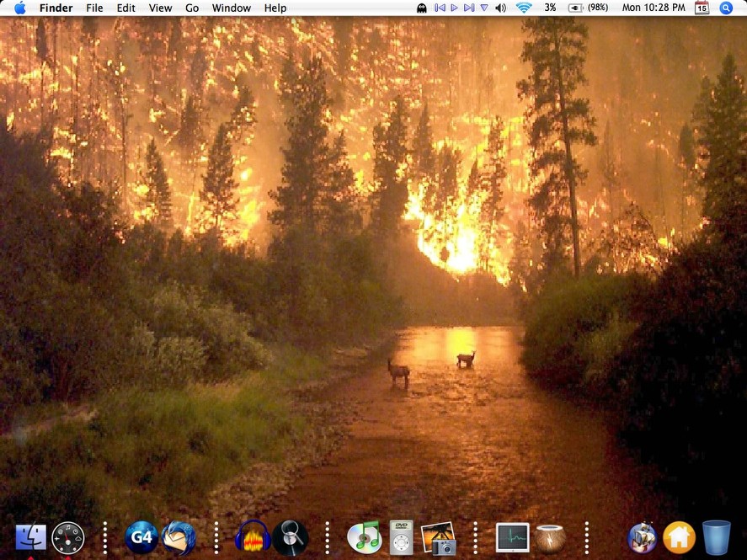Launch the photo and camera application in the Dock
Image resolution: width=747 pixels, height=560 pixels.
(x=439, y=538)
